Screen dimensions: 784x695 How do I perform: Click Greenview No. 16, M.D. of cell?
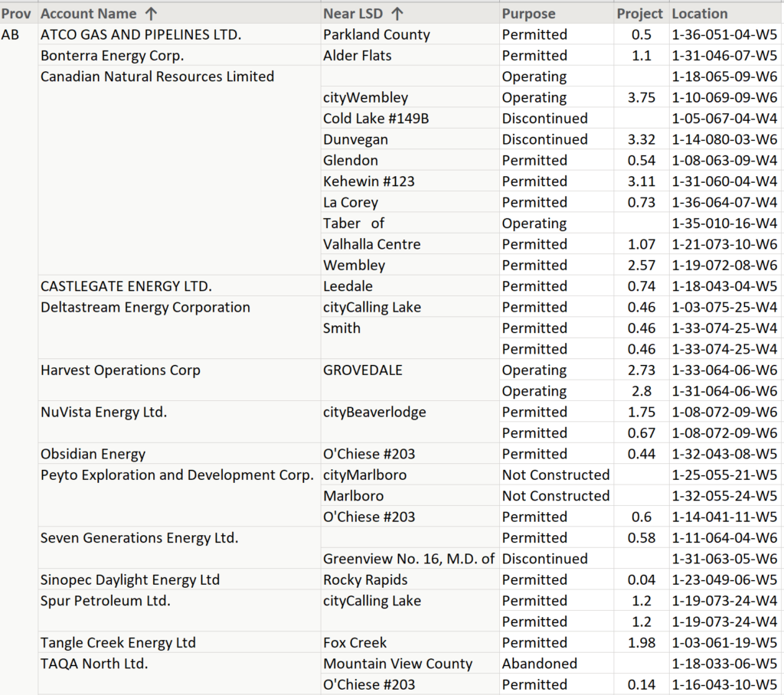409,559
